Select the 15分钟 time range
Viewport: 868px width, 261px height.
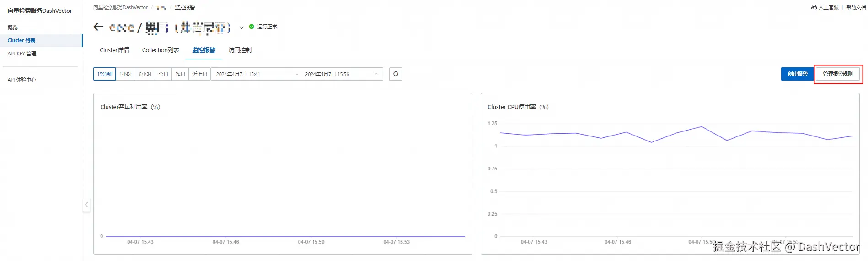point(105,74)
